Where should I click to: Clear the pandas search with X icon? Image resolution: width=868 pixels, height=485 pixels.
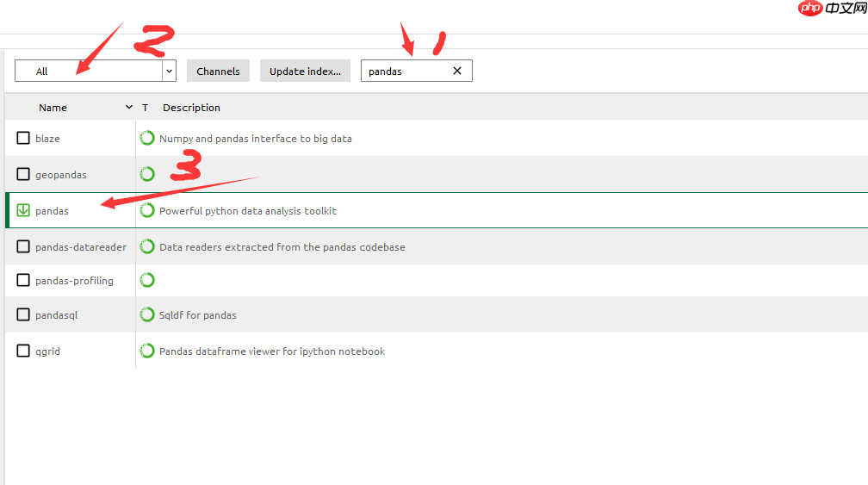pos(457,71)
